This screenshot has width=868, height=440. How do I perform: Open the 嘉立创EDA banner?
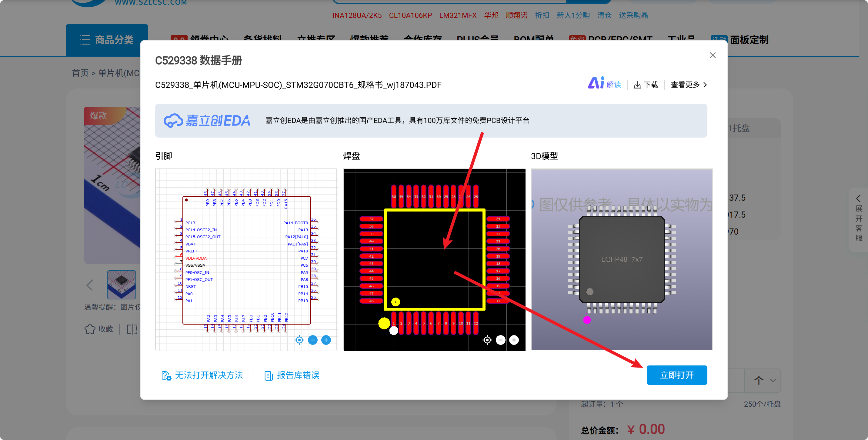click(431, 120)
